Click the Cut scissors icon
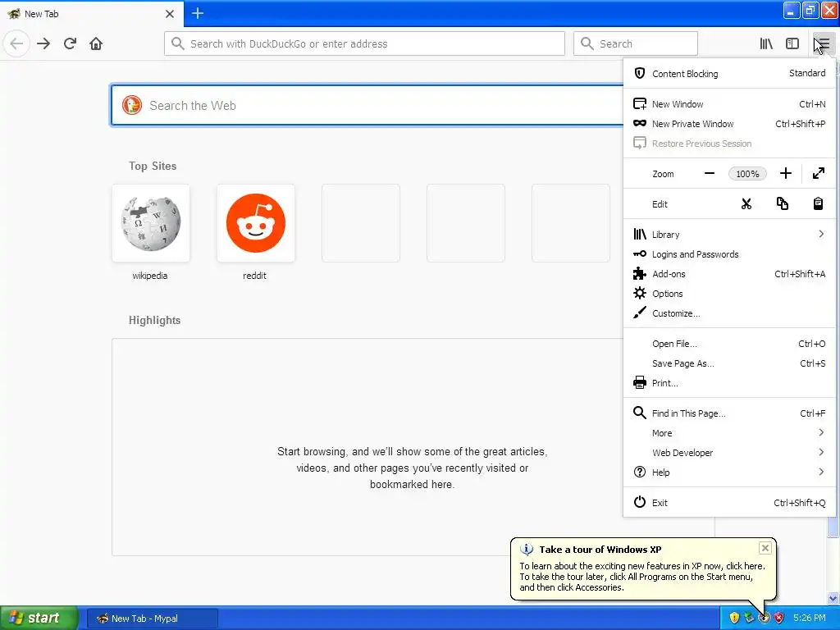 pos(746,203)
